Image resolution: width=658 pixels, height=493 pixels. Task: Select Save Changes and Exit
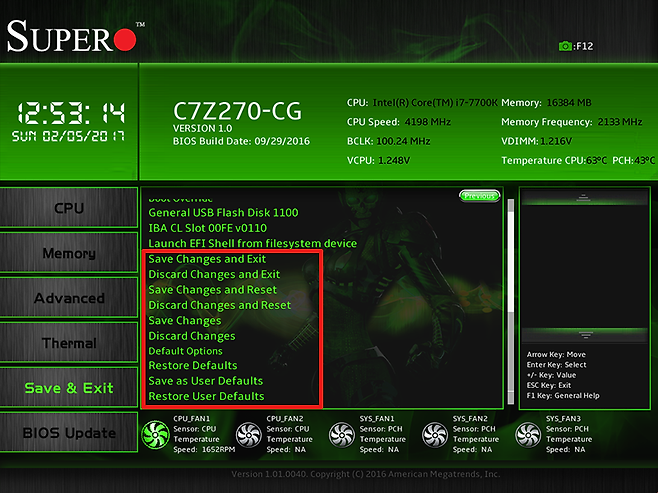[x=207, y=259]
